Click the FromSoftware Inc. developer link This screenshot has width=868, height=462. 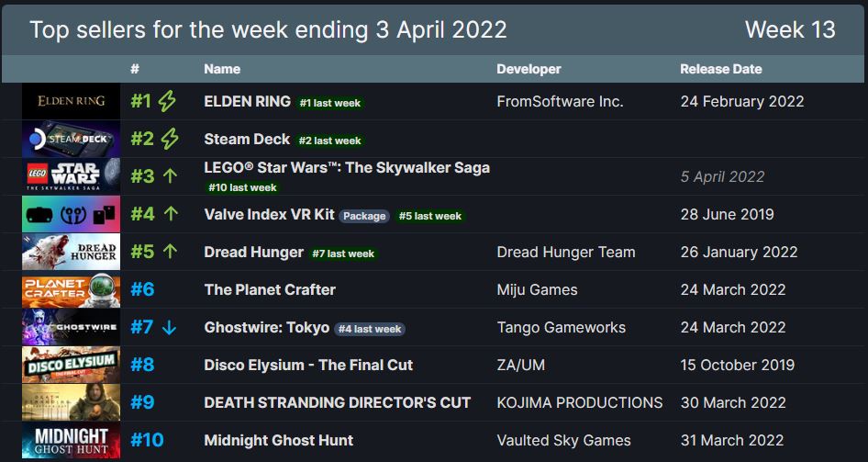click(x=560, y=101)
